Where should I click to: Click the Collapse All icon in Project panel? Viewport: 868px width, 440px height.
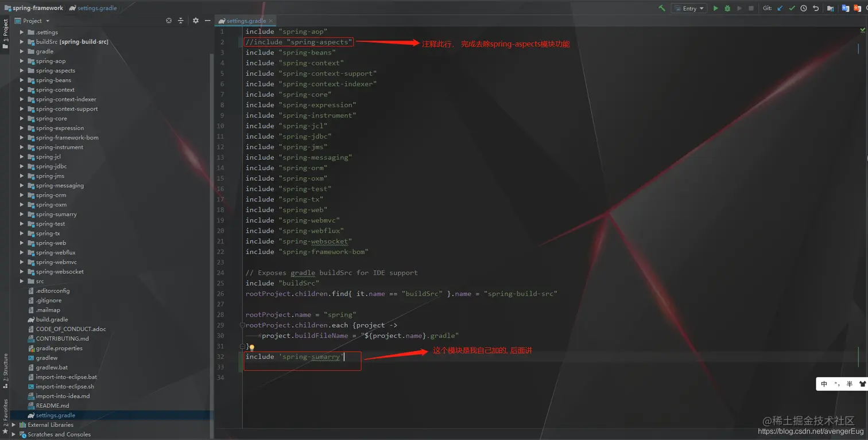pyautogui.click(x=181, y=21)
